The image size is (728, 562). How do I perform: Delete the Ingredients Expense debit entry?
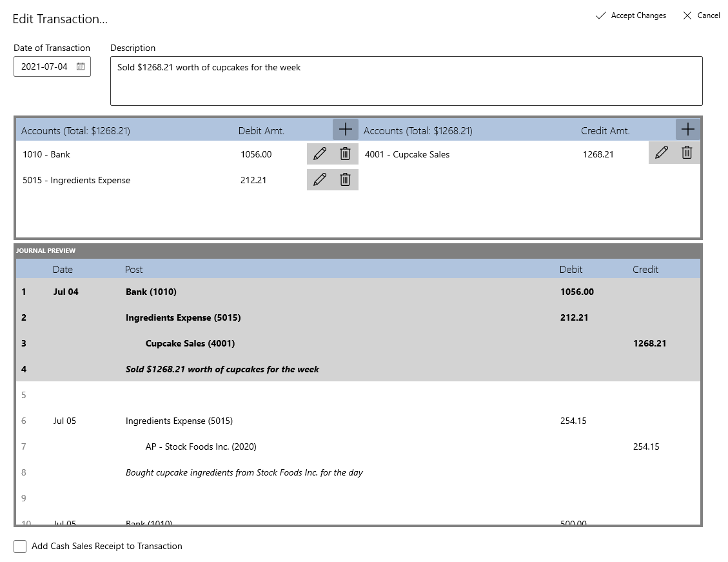345,179
